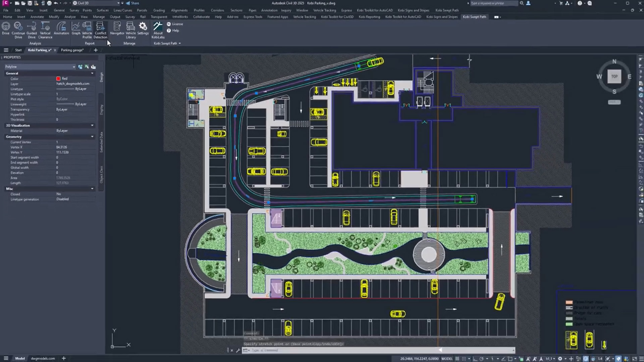Click the Quick Select icon in Properties
Screen dimensions: 644x362
93,67
